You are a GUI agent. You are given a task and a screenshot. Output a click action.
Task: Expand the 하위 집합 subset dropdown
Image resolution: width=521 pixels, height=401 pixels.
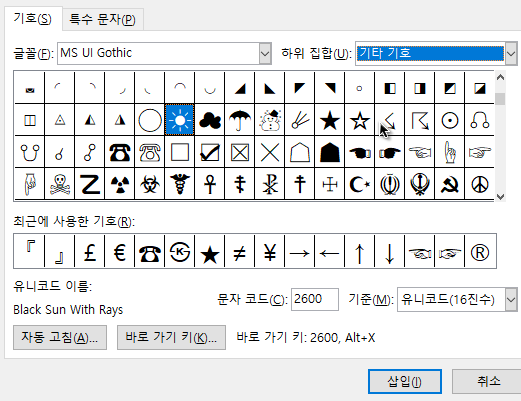pos(511,53)
